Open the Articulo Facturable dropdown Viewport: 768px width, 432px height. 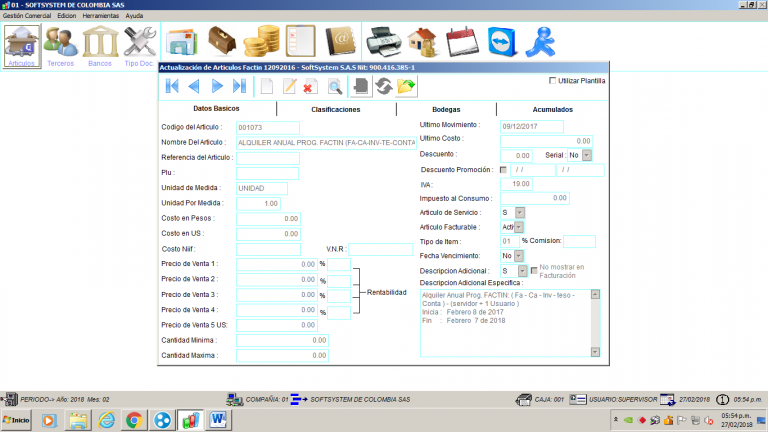[519, 227]
